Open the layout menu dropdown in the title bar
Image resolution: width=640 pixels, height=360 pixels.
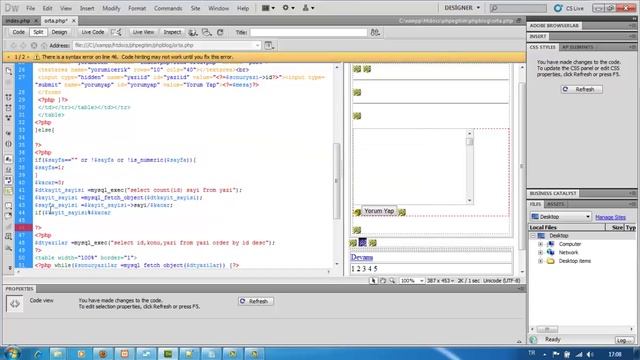point(268,8)
